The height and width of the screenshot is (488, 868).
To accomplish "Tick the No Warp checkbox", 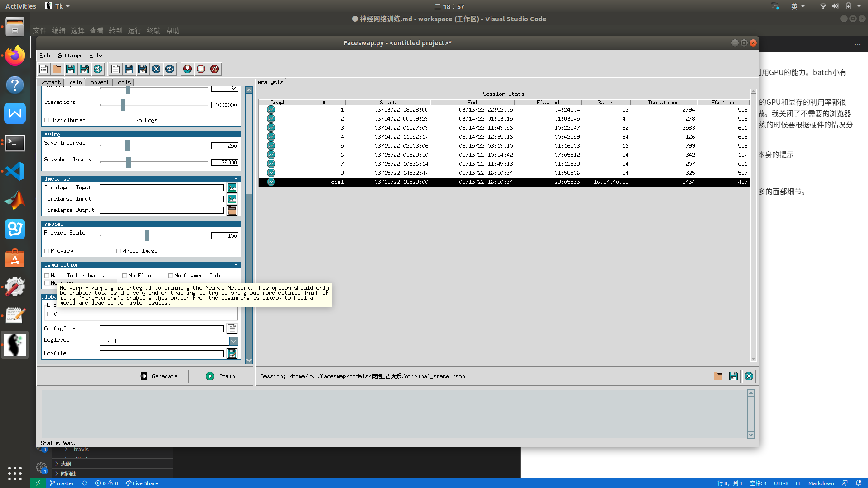I will [47, 283].
